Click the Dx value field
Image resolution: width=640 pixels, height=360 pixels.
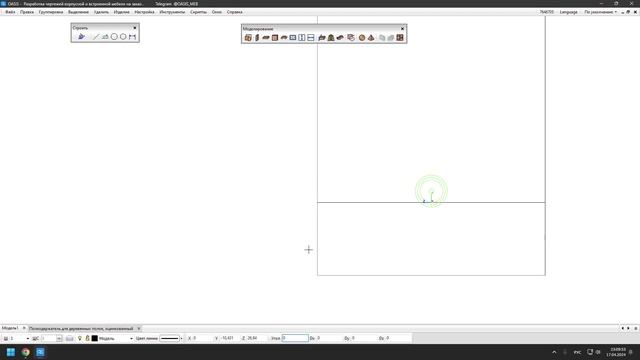[x=329, y=338]
